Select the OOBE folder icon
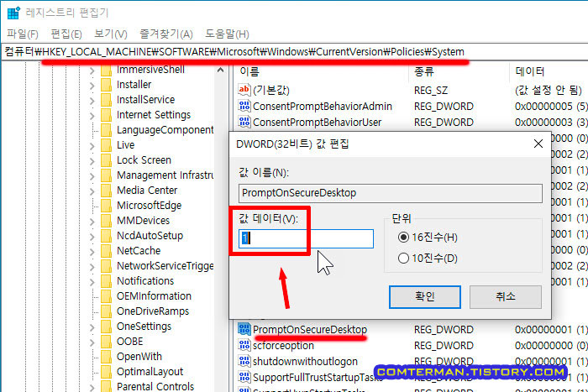Viewport: 588px width, 392px height. pos(106,342)
